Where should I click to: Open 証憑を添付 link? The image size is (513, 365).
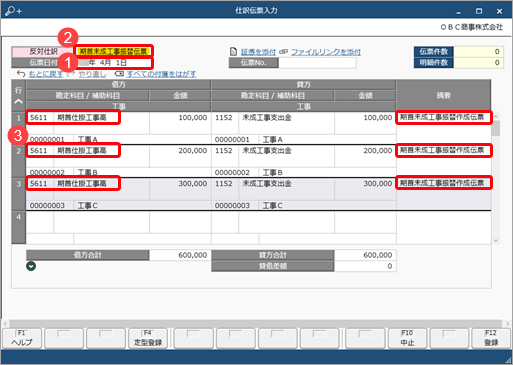(258, 52)
